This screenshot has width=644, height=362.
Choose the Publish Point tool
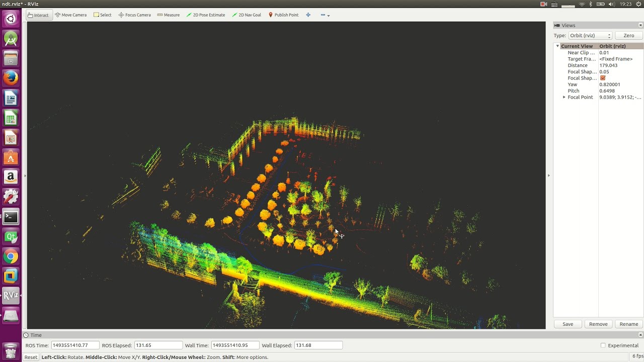[283, 15]
